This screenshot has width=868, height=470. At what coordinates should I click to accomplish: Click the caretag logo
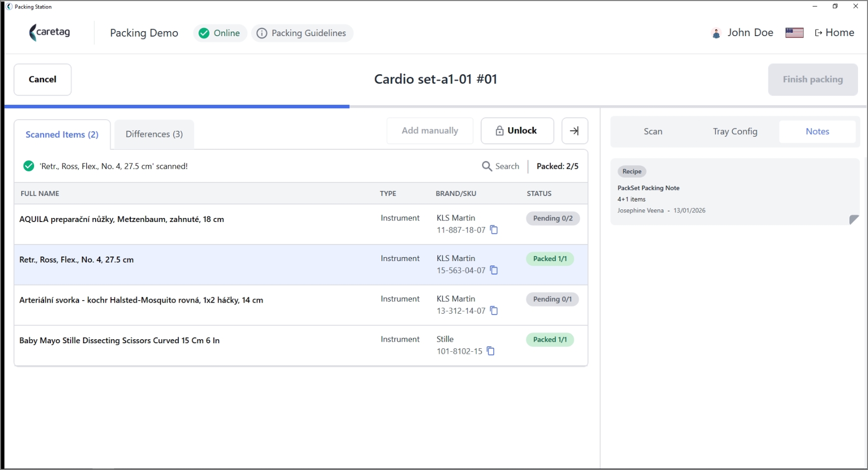[x=50, y=33]
